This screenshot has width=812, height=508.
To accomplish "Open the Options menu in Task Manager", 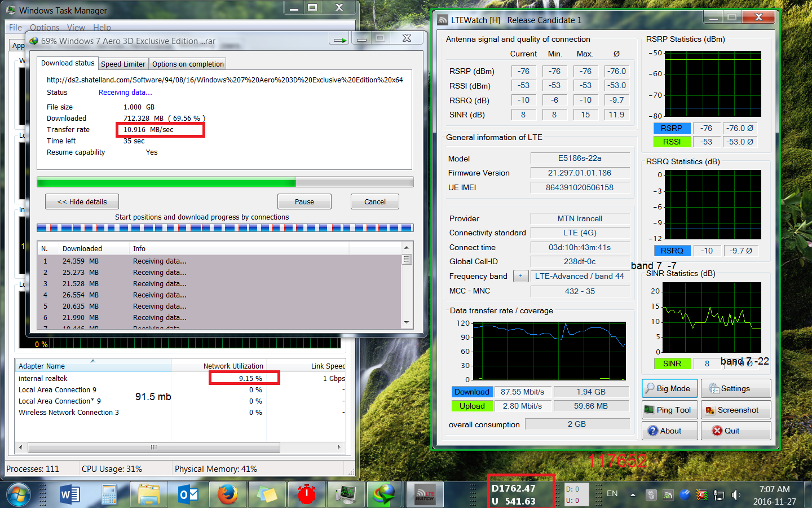I will point(45,27).
